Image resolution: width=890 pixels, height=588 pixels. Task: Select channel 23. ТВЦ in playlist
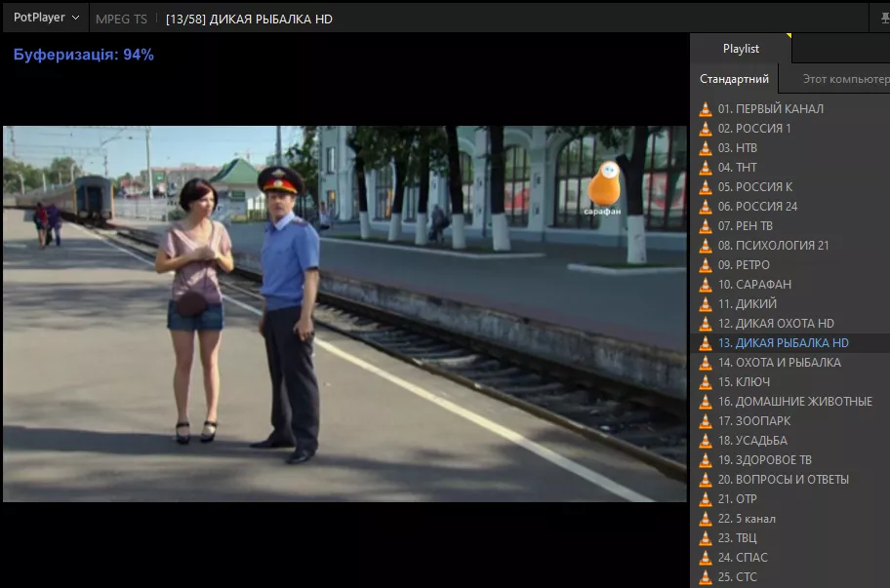point(790,538)
